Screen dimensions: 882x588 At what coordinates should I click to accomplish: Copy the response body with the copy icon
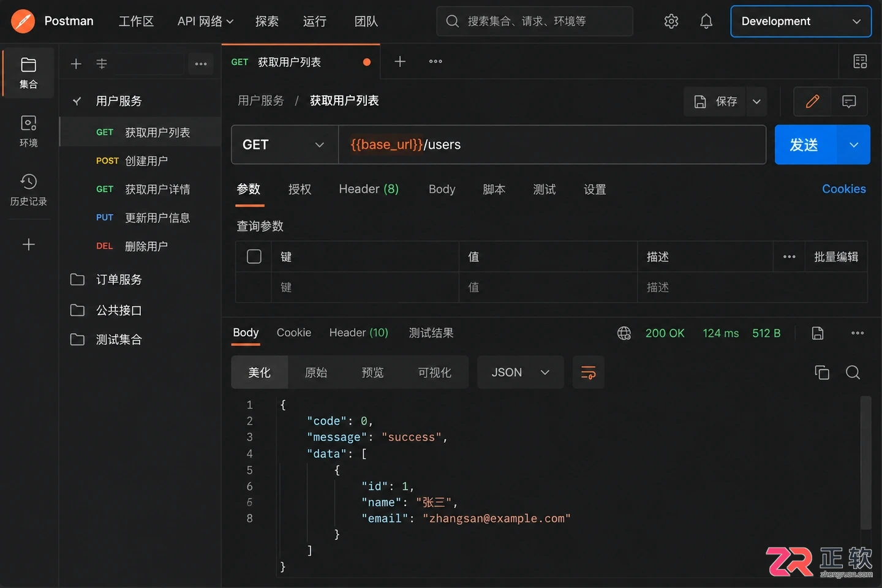pos(822,372)
